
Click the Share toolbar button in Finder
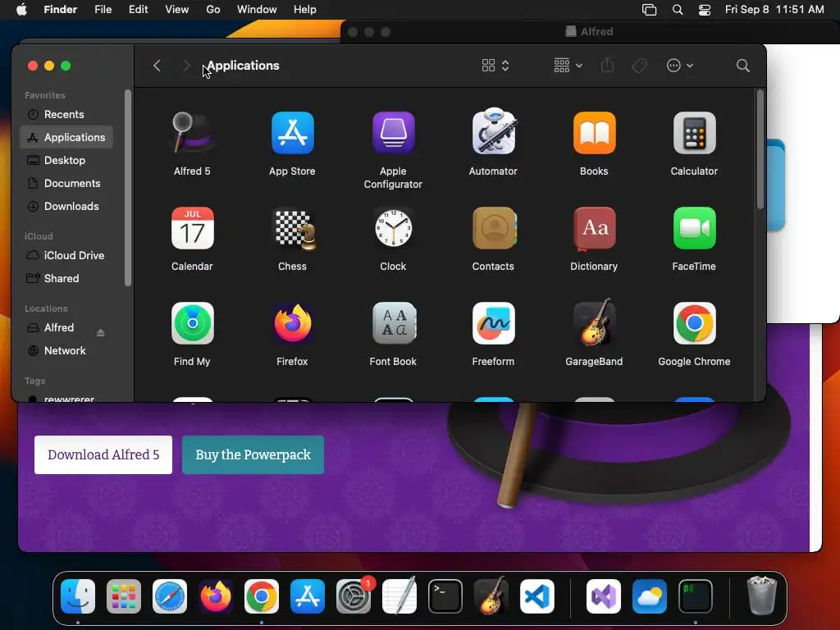[x=607, y=66]
